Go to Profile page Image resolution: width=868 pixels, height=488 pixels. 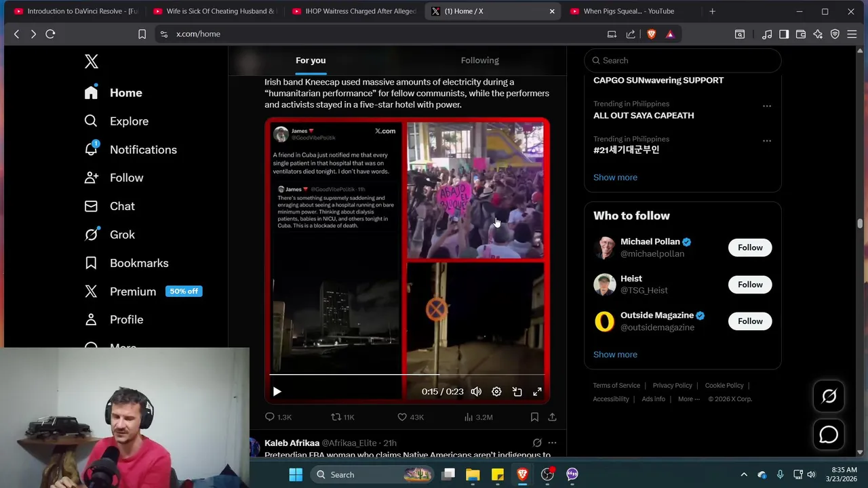tap(113, 319)
